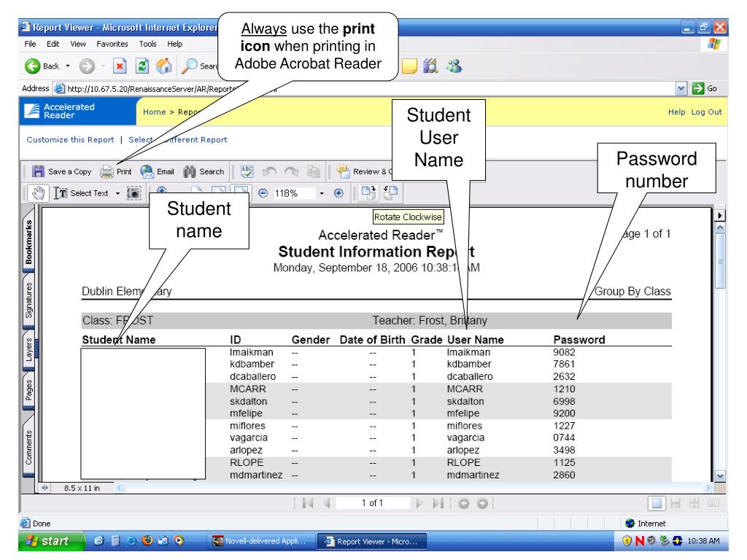747x560 pixels.
Task: Switch to continuous facing layout
Action: 694,503
